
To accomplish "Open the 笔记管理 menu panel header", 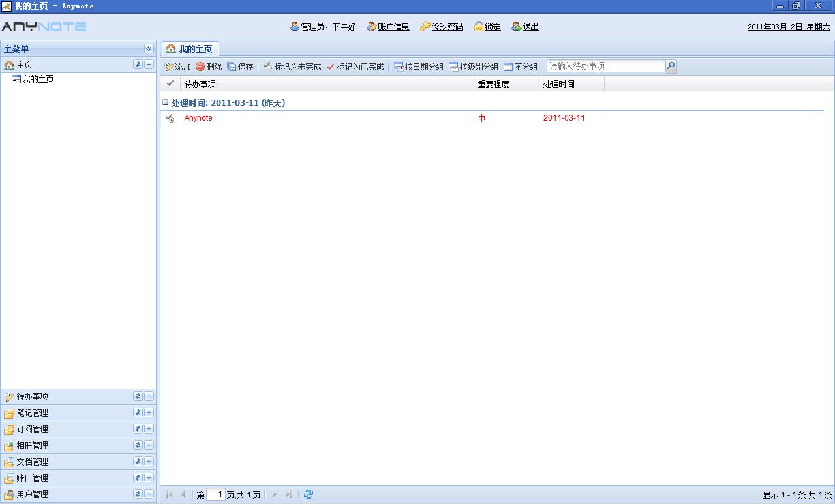I will [78, 413].
